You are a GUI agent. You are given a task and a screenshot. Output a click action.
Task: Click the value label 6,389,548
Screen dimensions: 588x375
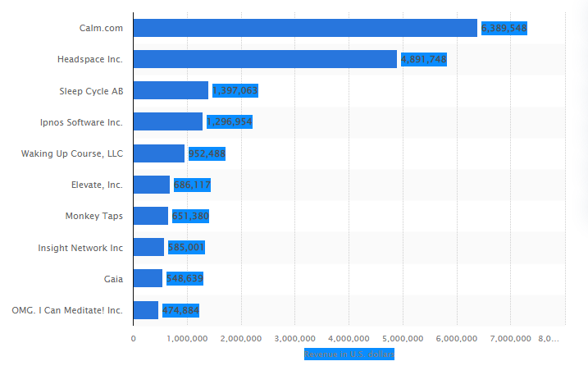pyautogui.click(x=504, y=28)
